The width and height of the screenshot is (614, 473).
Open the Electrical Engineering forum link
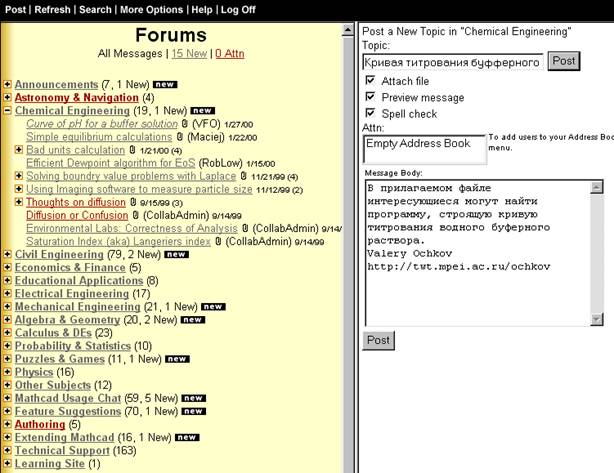click(x=72, y=293)
